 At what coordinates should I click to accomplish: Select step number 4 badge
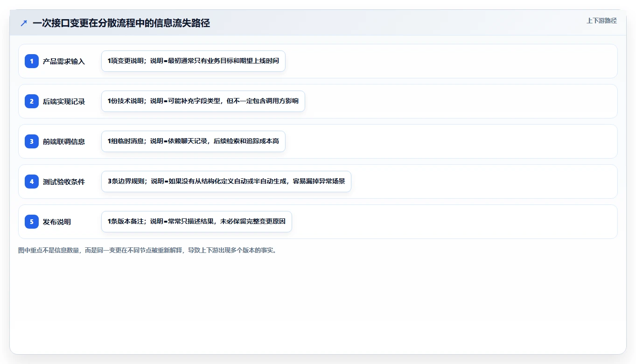click(x=32, y=182)
